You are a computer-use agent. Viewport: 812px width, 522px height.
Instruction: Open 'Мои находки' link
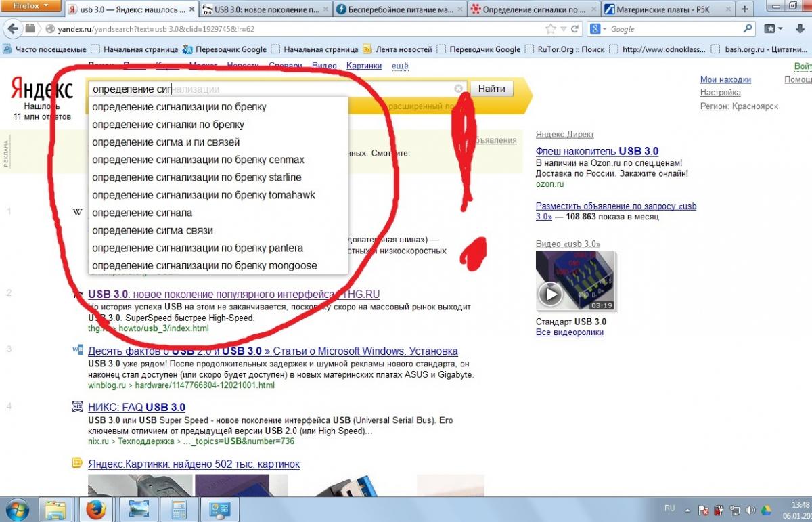725,79
